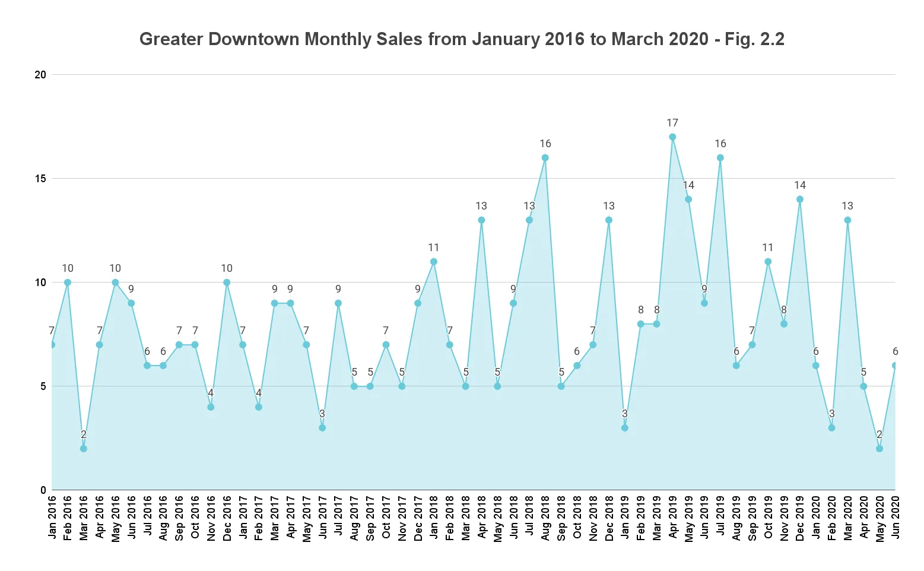Click the Jun 2020 x-axis label
The image size is (924, 571).
click(x=895, y=518)
